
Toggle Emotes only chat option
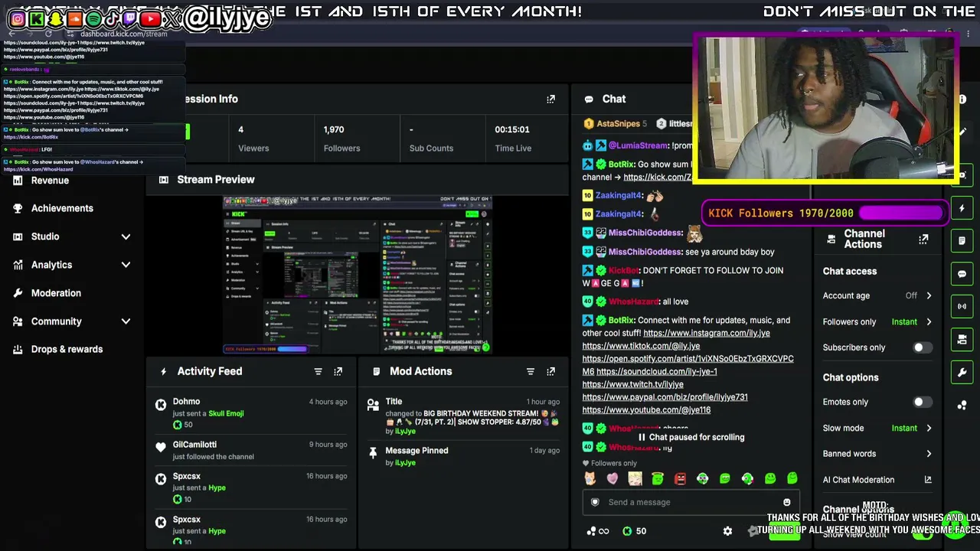(x=922, y=402)
